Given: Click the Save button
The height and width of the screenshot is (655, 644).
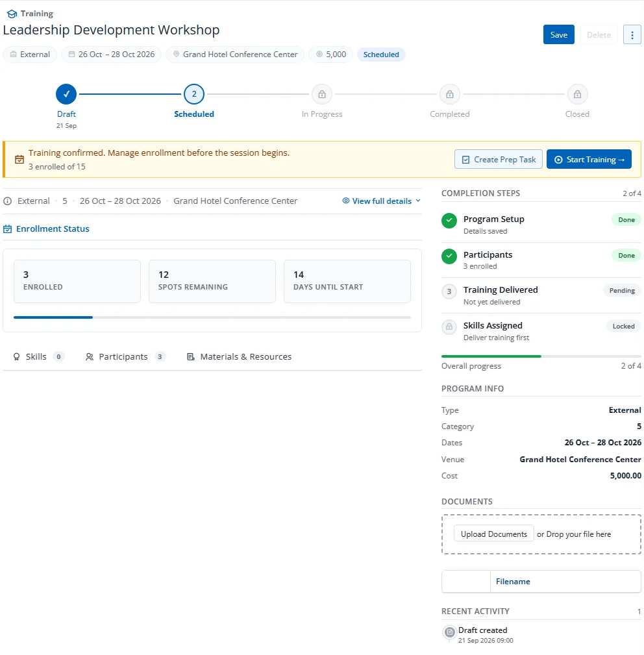Looking at the screenshot, I should pyautogui.click(x=558, y=34).
